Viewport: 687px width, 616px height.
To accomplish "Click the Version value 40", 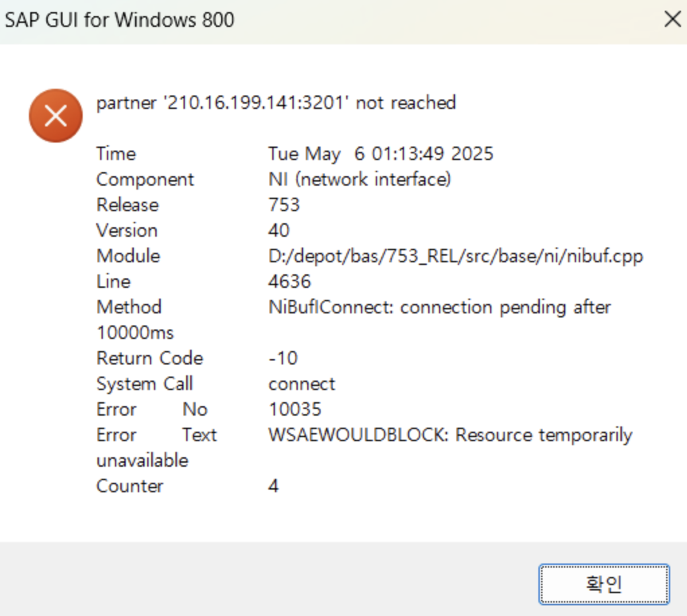I will tap(279, 230).
